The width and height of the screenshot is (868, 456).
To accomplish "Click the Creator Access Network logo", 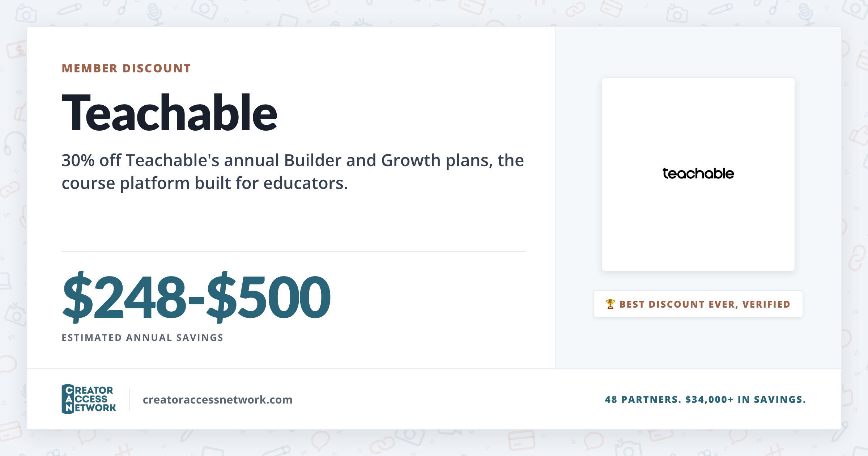I will (x=89, y=399).
